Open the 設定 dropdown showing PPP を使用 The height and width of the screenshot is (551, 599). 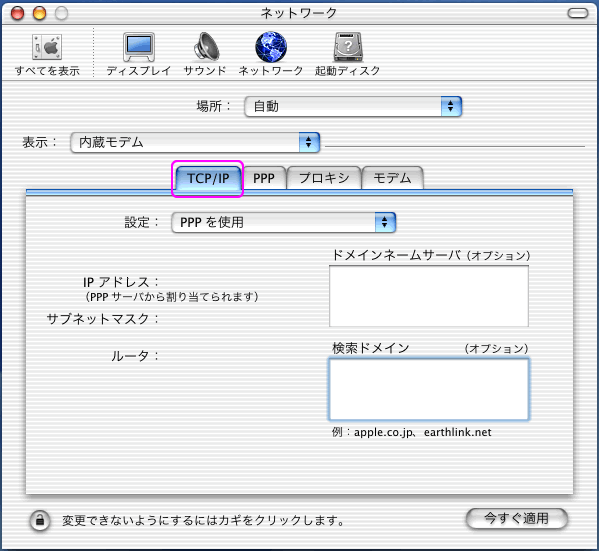point(284,222)
